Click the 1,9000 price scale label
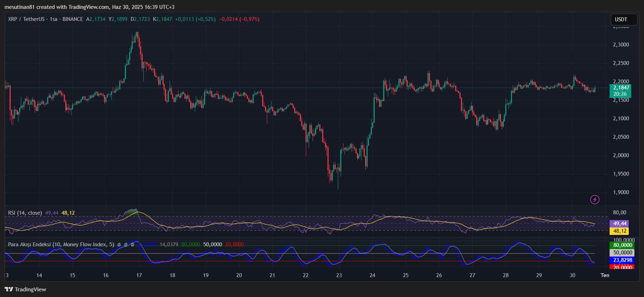The image size is (644, 297). [621, 192]
